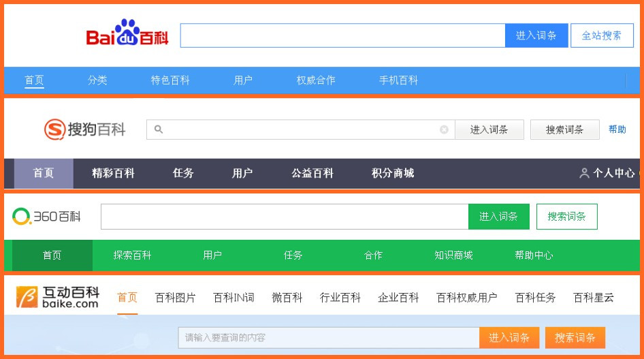Clear Sogou search box with the x icon

444,130
